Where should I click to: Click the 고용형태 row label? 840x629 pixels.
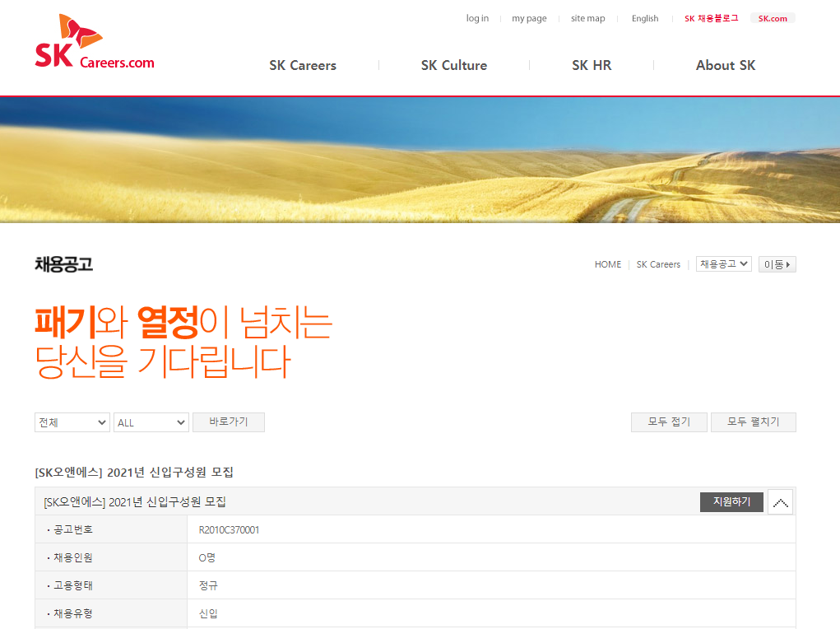click(x=73, y=585)
